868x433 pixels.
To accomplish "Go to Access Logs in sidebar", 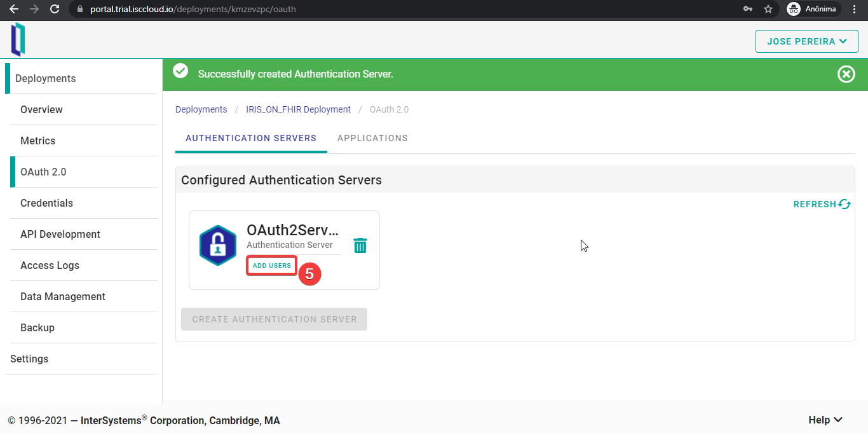I will (x=84, y=265).
